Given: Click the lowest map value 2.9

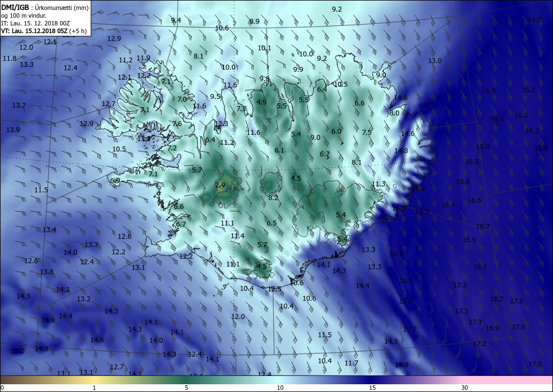Looking at the screenshot, I should tap(220, 185).
